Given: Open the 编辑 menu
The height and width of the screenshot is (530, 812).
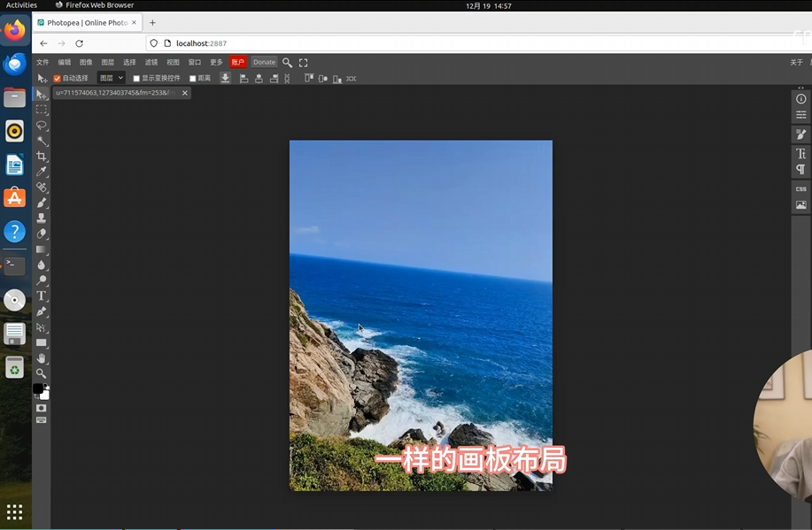Looking at the screenshot, I should (65, 63).
